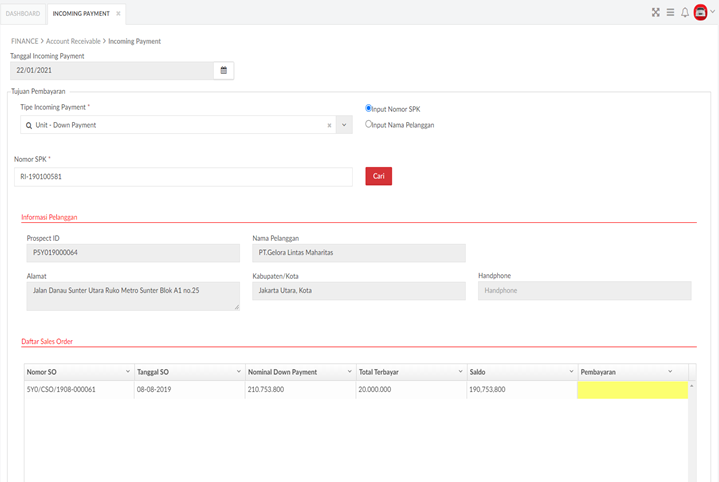This screenshot has width=719, height=482.
Task: Open the Nominal Down Payment column menu
Action: tap(350, 371)
